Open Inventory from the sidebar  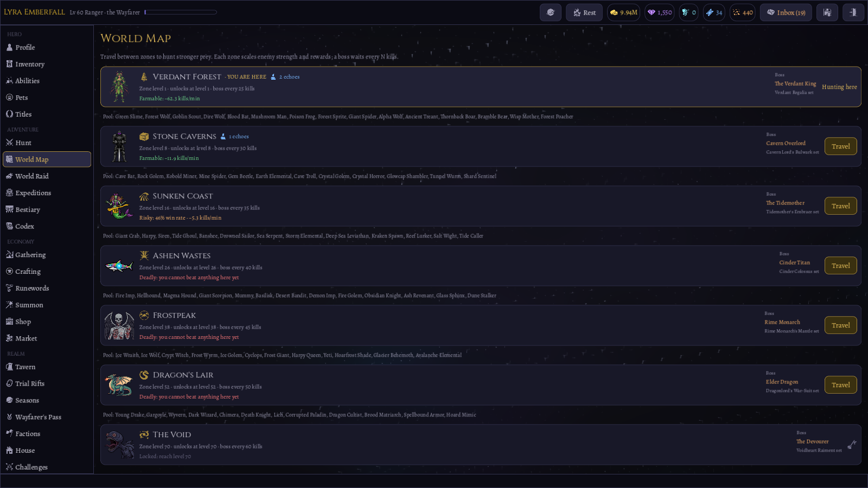pos(47,64)
